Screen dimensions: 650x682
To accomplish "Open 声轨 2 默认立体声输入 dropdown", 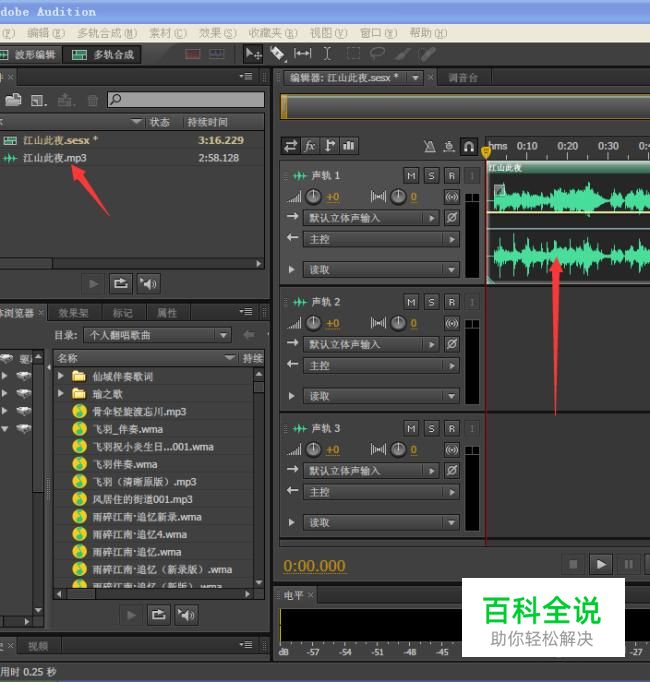I will coord(371,344).
